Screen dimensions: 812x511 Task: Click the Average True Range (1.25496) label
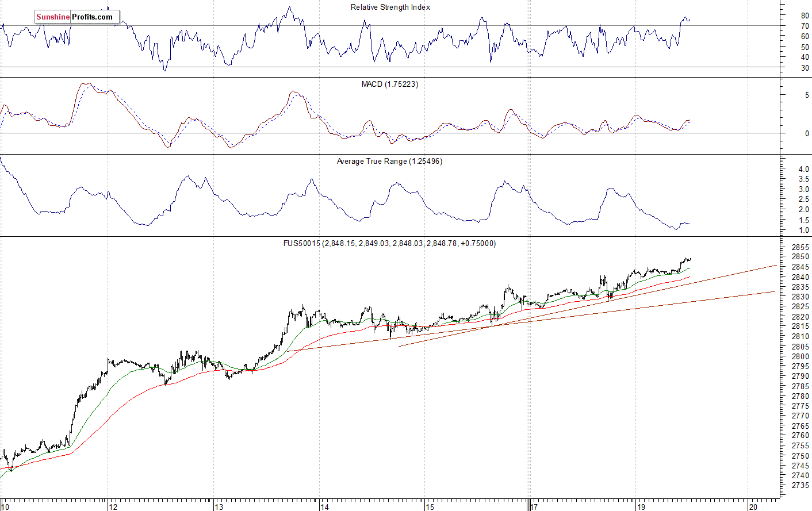[389, 161]
